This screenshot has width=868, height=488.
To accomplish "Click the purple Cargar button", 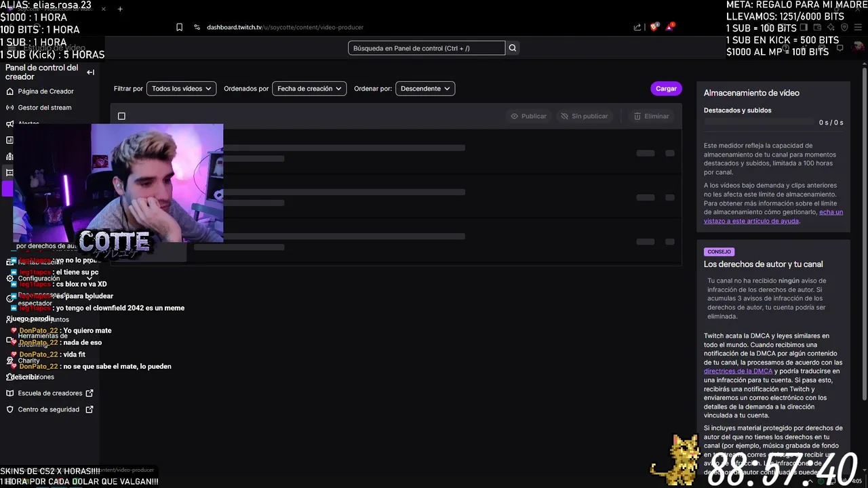I will point(666,89).
